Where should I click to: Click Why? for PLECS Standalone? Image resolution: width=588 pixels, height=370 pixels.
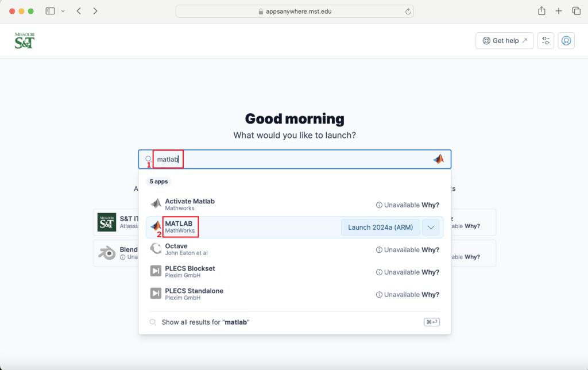pyautogui.click(x=430, y=295)
